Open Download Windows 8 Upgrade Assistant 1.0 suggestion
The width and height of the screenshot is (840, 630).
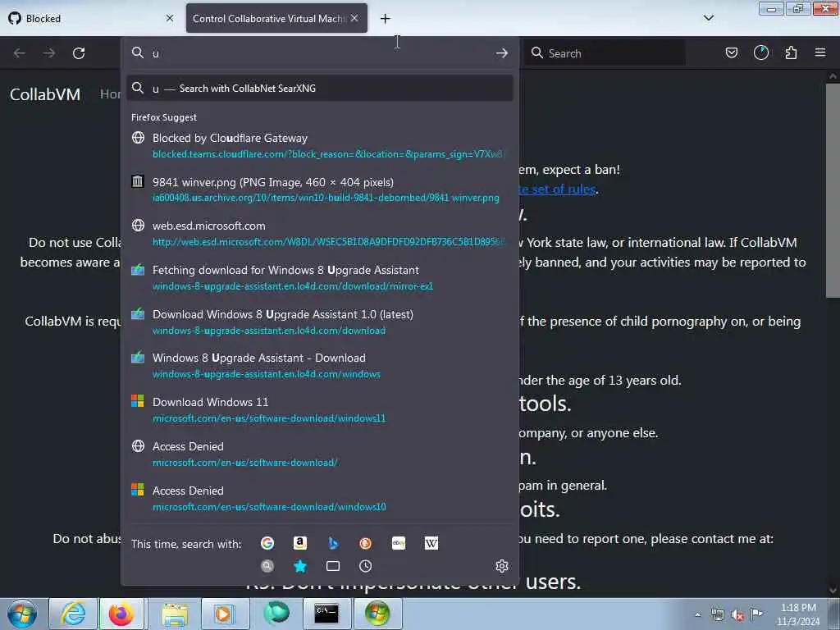(320, 322)
